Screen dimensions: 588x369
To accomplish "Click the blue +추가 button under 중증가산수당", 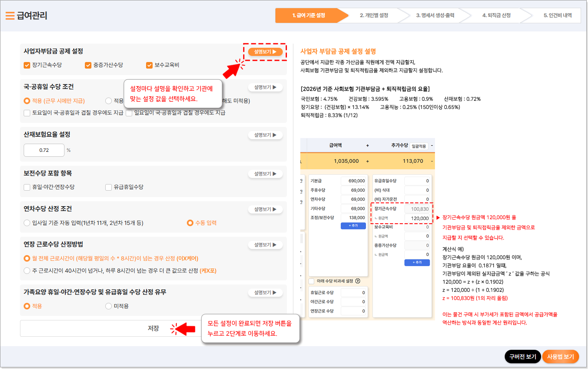I will click(417, 262).
